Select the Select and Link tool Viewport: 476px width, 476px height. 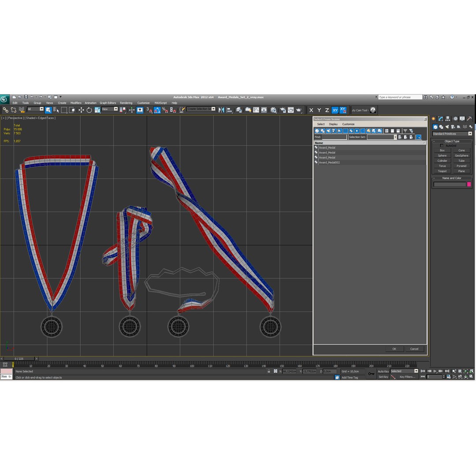point(5,110)
